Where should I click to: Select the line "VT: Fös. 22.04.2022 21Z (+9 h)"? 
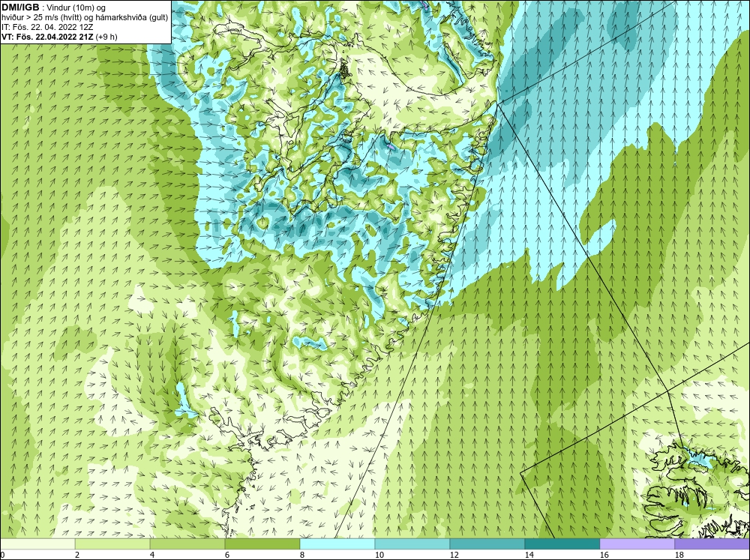pyautogui.click(x=59, y=36)
